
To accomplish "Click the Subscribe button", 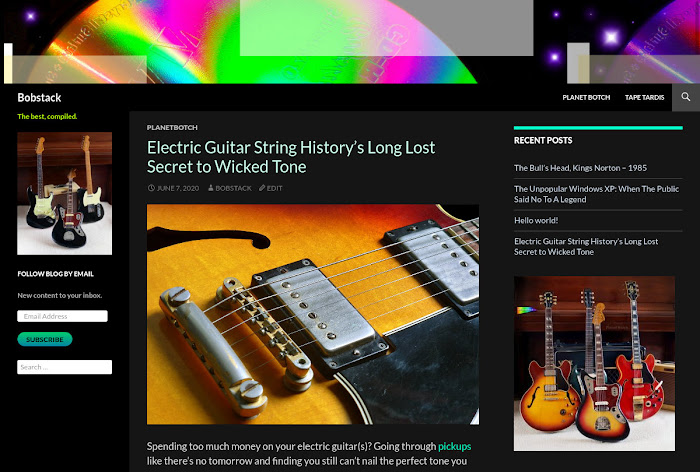I will click(45, 339).
